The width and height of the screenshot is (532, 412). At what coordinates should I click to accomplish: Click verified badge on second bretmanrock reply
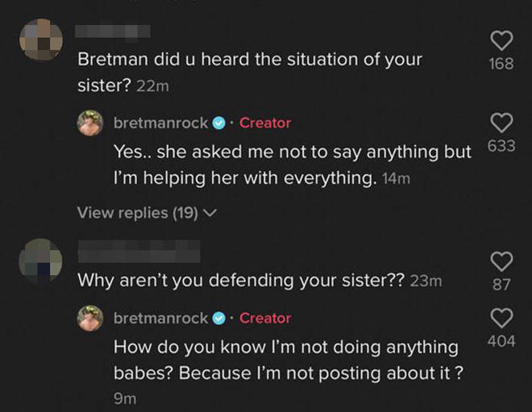click(x=218, y=318)
